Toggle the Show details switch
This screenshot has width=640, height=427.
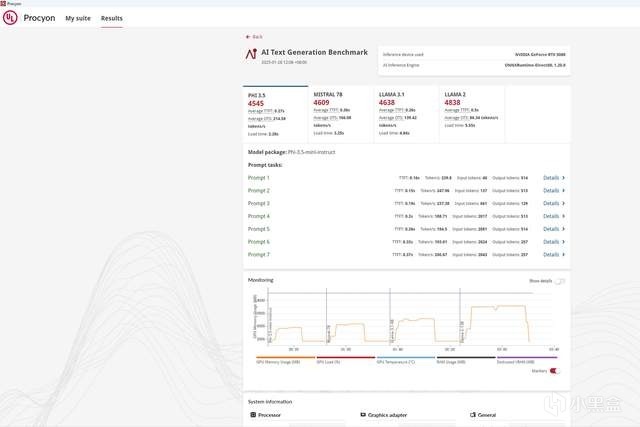pyautogui.click(x=560, y=281)
